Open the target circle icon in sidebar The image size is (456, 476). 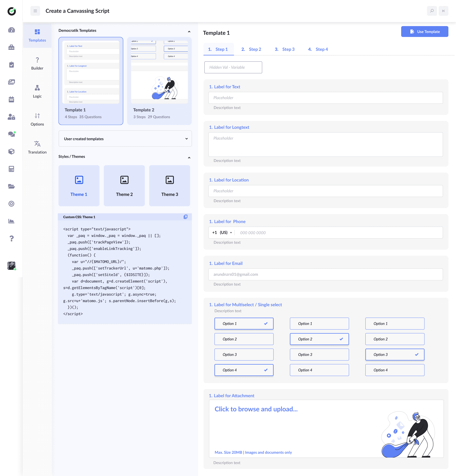11,204
